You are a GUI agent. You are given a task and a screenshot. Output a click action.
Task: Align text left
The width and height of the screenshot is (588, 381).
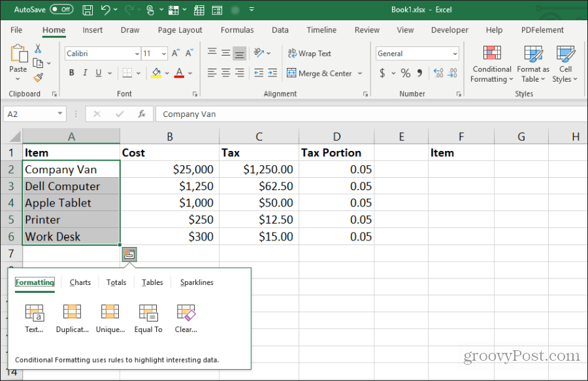212,73
